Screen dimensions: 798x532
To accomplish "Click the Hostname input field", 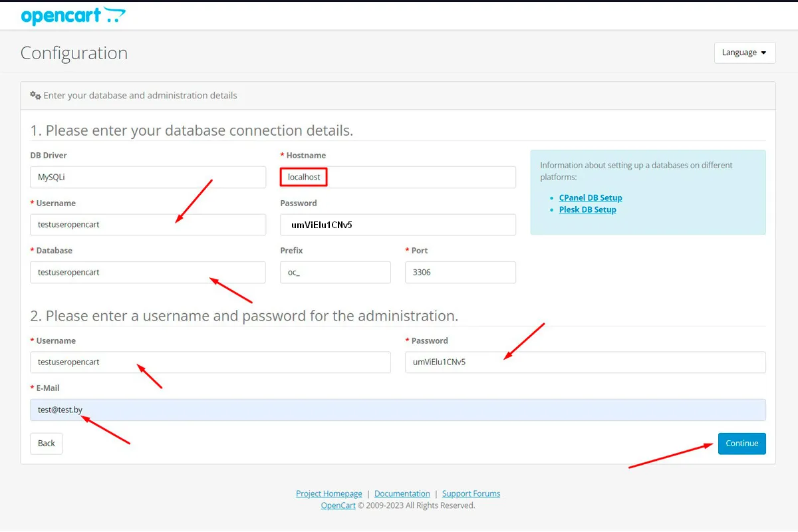I will coord(398,178).
